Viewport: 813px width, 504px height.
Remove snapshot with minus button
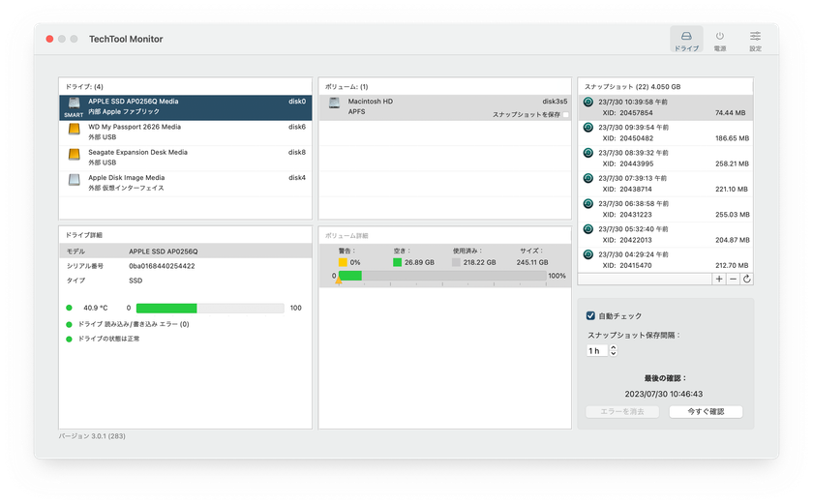point(733,279)
